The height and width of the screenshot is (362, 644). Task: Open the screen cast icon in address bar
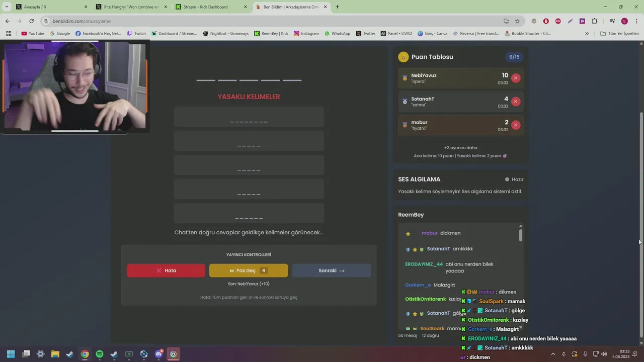click(x=506, y=21)
